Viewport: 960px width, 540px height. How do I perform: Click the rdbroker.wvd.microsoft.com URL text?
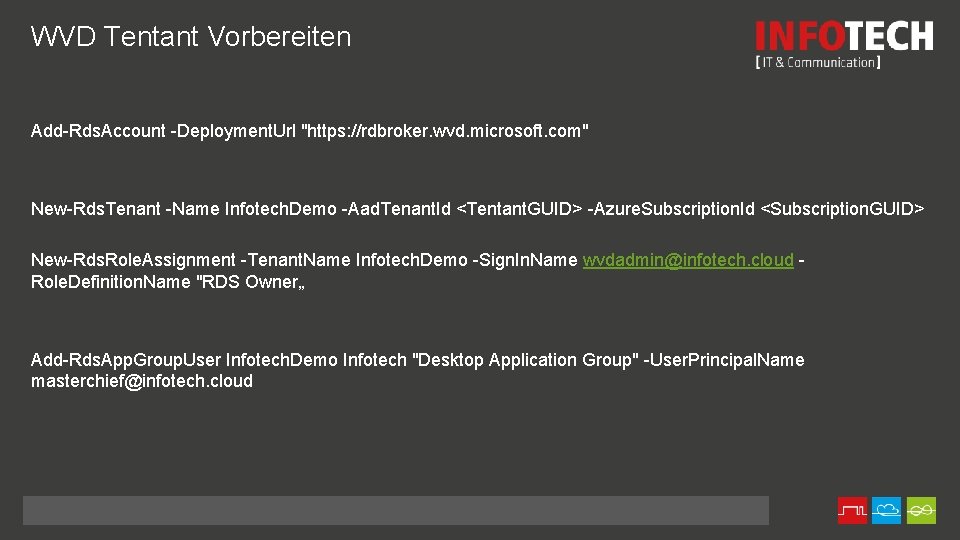tap(445, 131)
